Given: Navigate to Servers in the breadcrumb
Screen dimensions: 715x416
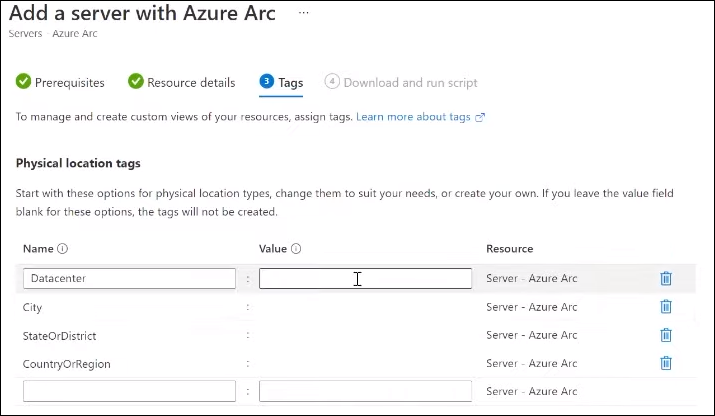Looking at the screenshot, I should tap(24, 34).
